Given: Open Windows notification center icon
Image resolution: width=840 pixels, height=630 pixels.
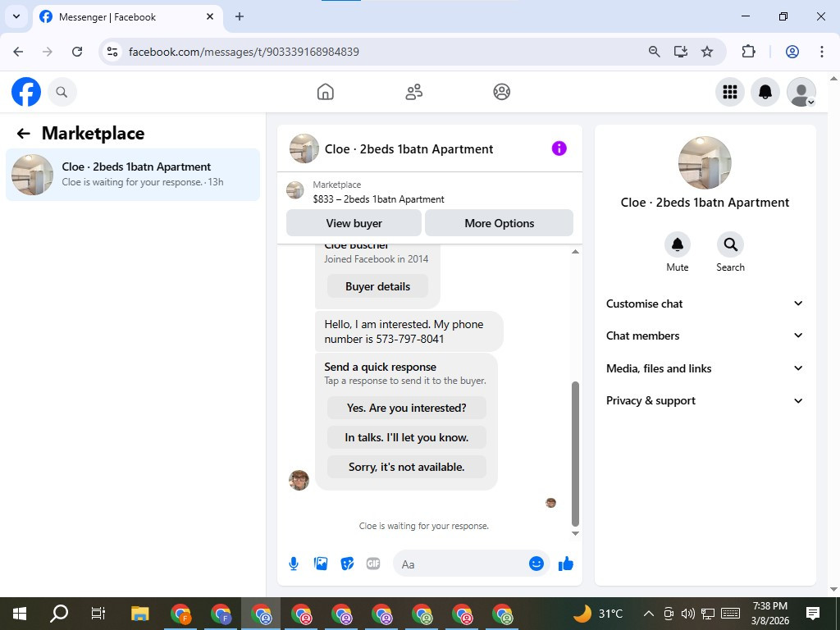Looking at the screenshot, I should click(x=813, y=614).
